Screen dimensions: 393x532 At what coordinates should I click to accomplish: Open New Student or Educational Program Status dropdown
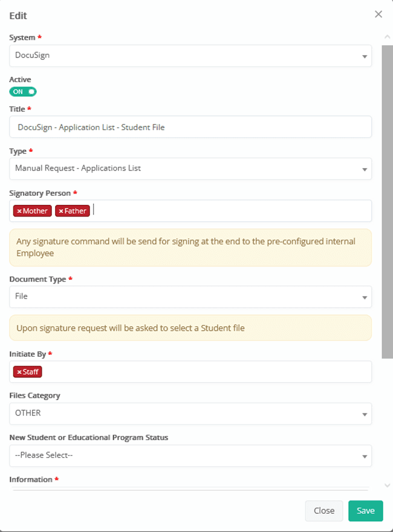190,456
